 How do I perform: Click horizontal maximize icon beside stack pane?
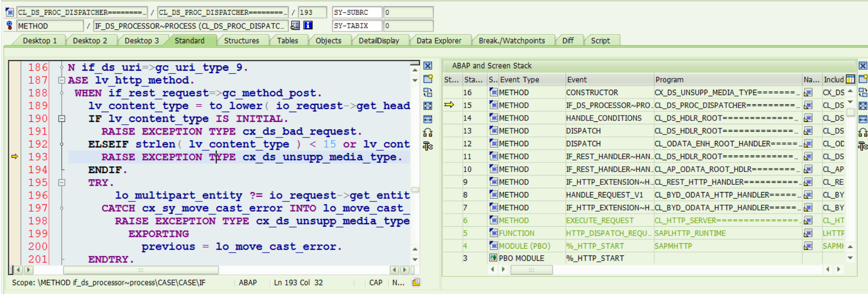pyautogui.click(x=863, y=119)
